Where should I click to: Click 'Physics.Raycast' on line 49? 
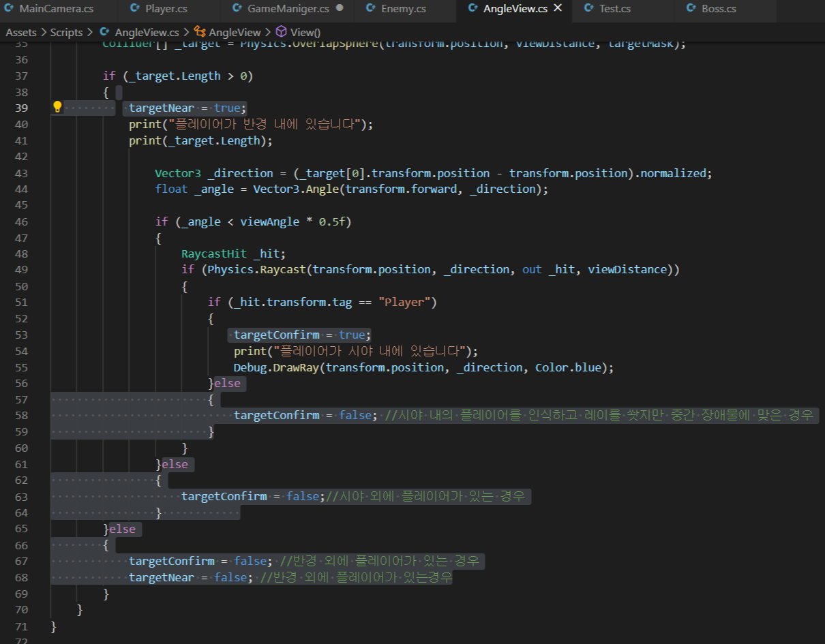click(256, 270)
